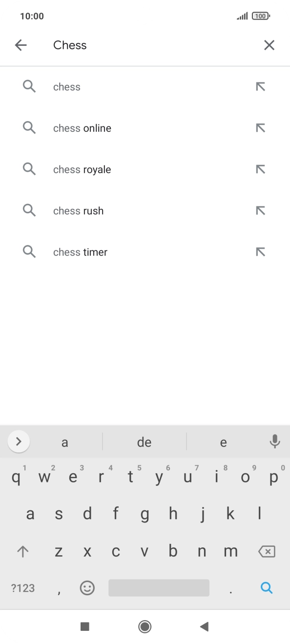Tap the spacebar on the keyboard

click(x=159, y=588)
